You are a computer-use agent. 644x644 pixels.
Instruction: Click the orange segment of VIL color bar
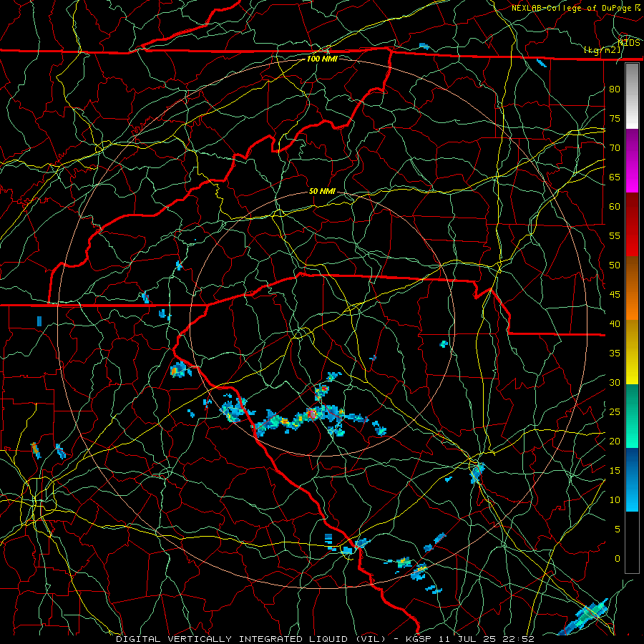(632, 288)
